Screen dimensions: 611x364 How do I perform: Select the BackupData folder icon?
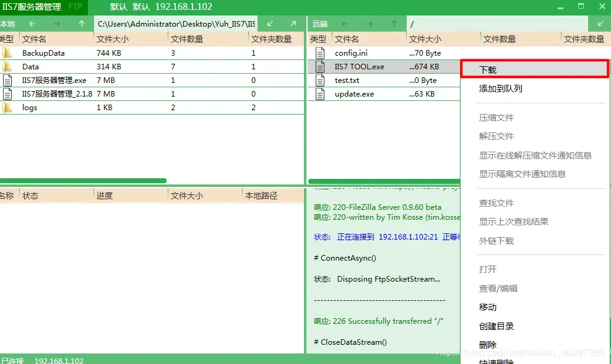(x=7, y=53)
